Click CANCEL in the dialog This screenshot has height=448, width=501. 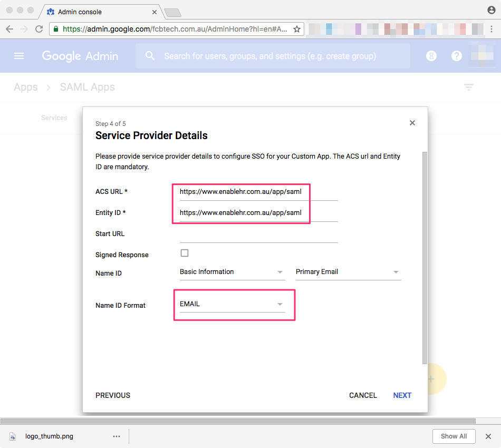363,395
